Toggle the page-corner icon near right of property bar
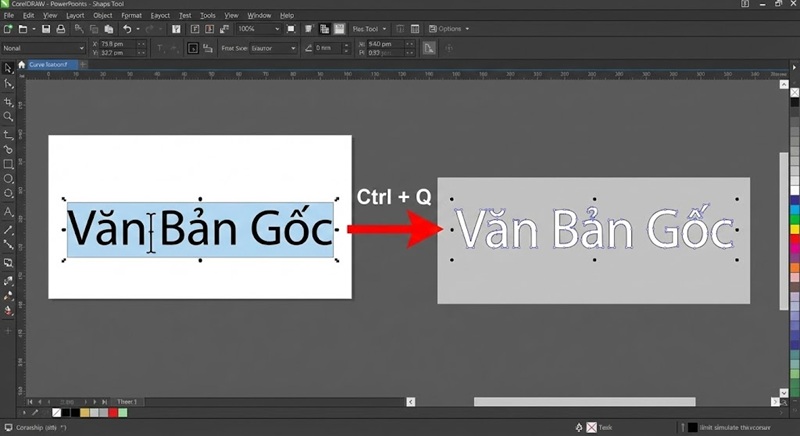 (x=429, y=48)
